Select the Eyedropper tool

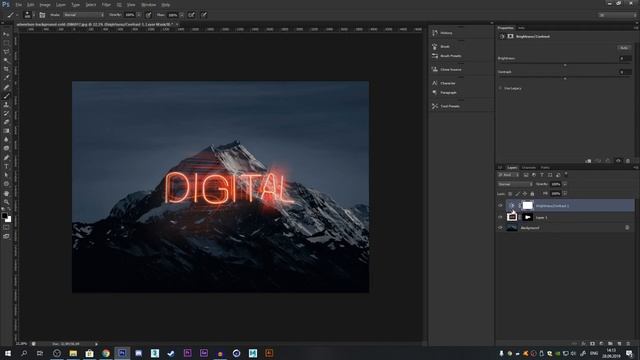tap(6, 78)
